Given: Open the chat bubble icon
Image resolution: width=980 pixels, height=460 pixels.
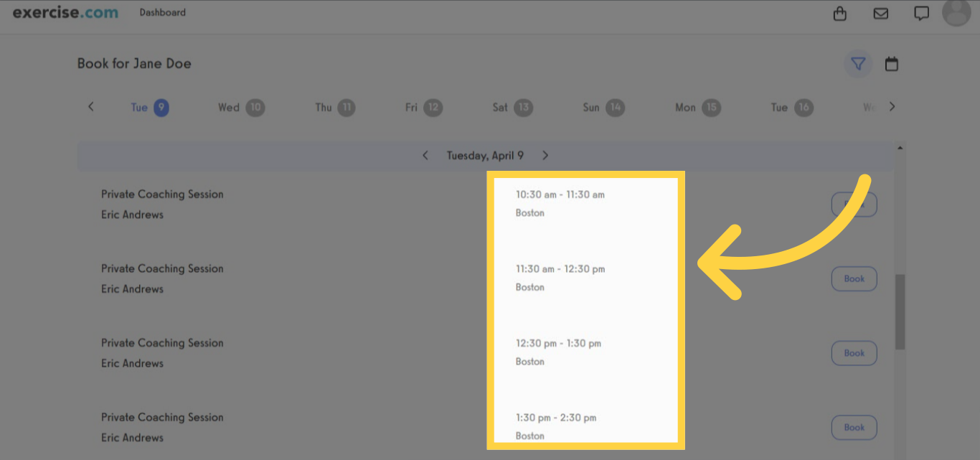Looking at the screenshot, I should pyautogui.click(x=920, y=13).
